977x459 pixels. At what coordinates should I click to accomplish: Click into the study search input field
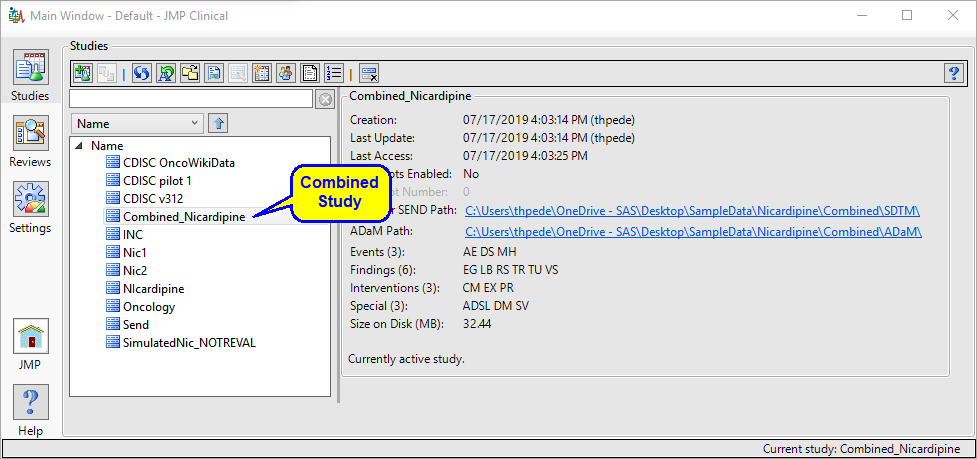click(191, 99)
